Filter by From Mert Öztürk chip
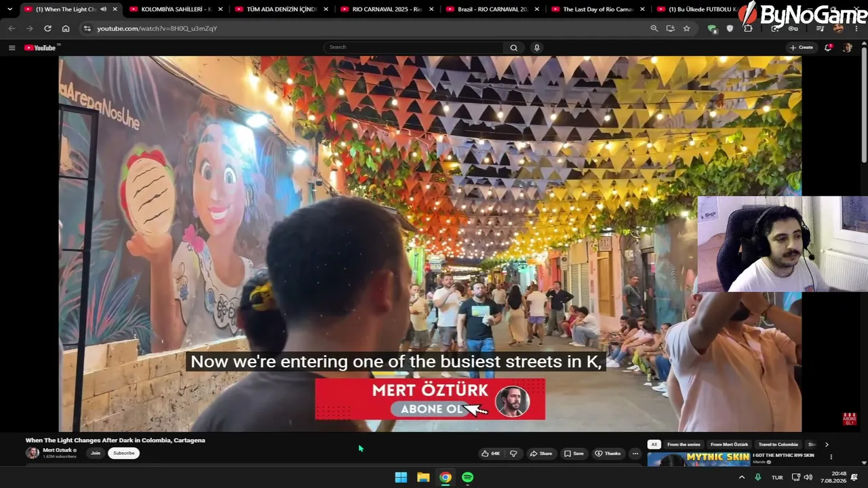 point(729,445)
